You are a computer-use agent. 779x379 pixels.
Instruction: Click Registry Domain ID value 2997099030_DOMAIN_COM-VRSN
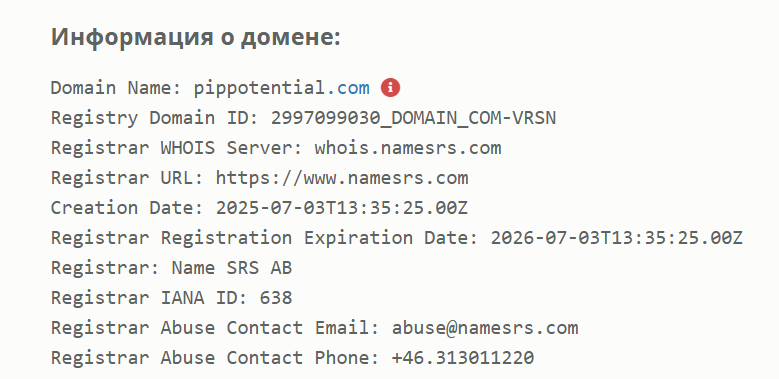coord(413,118)
